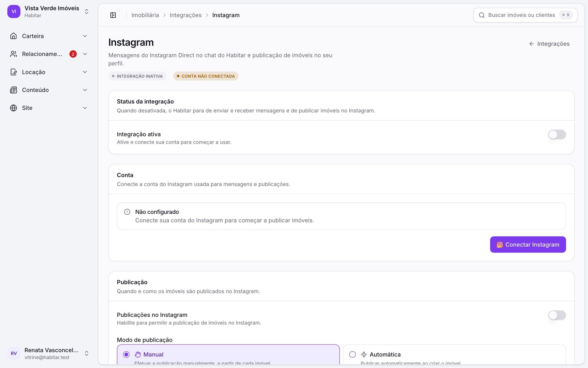Select the Automática publication radio

tap(352, 354)
